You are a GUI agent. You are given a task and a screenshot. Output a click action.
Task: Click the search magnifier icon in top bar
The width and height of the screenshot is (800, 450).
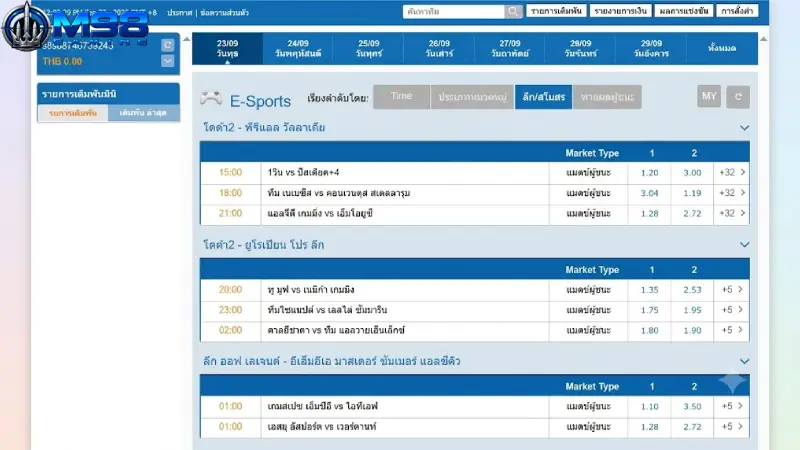[513, 11]
